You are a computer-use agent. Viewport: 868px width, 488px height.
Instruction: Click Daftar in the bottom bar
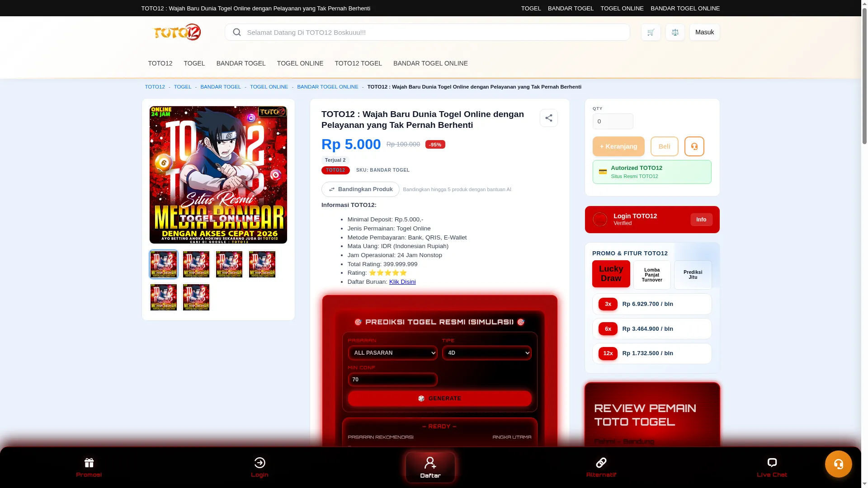coord(430,467)
